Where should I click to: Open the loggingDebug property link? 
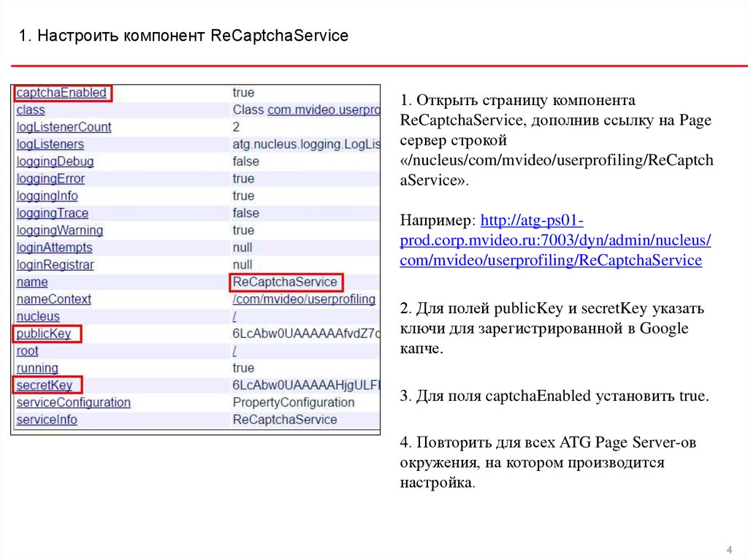click(x=55, y=161)
